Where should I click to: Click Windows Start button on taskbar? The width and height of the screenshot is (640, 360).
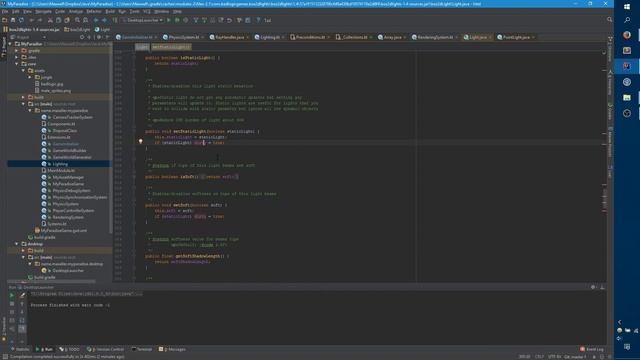click(x=627, y=7)
